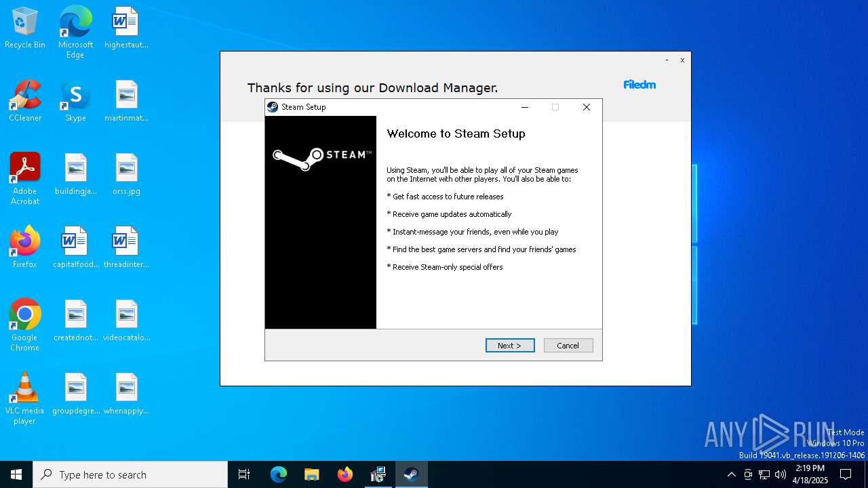Click the Welcome to Steam Setup heading
This screenshot has height=488, width=868.
coord(456,134)
